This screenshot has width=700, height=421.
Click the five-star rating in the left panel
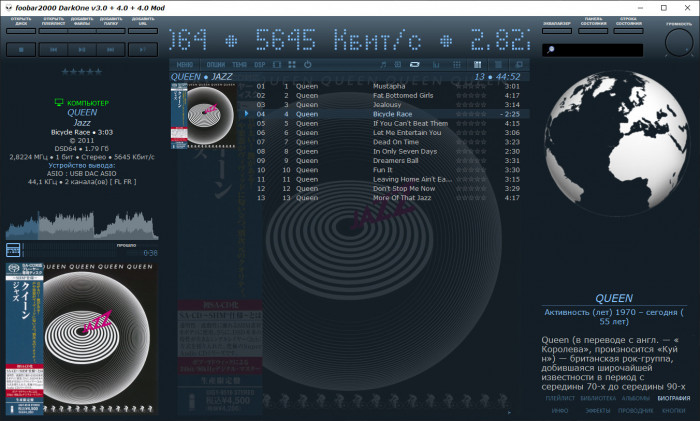pyautogui.click(x=82, y=71)
